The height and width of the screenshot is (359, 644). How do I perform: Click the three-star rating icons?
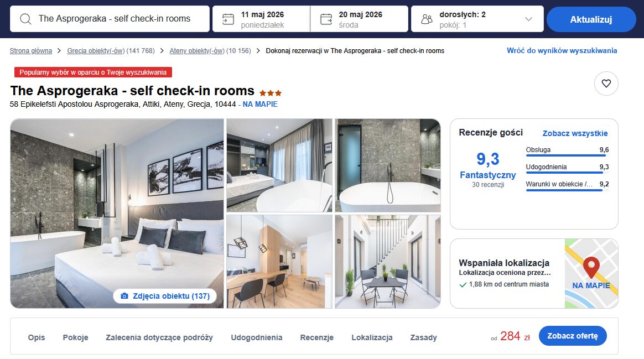[270, 93]
